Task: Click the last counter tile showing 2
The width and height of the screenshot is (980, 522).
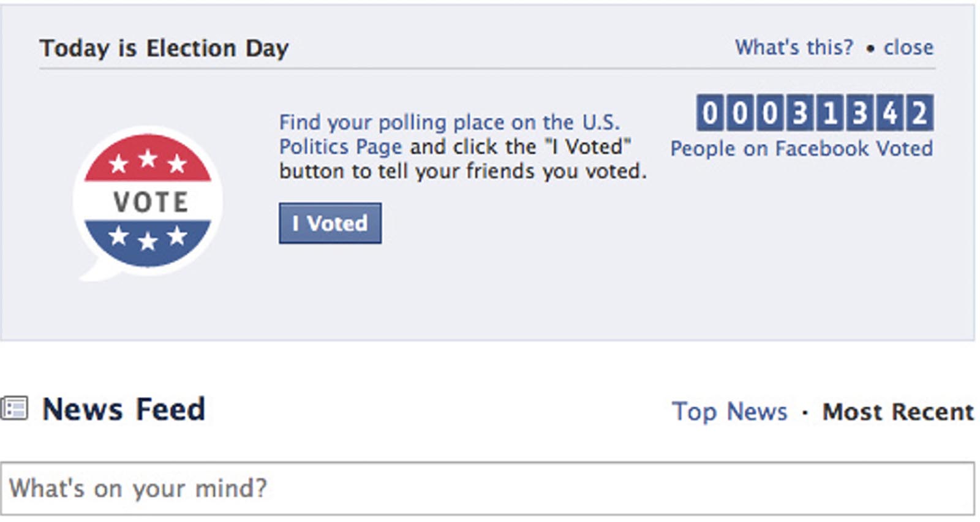Action: pos(919,113)
